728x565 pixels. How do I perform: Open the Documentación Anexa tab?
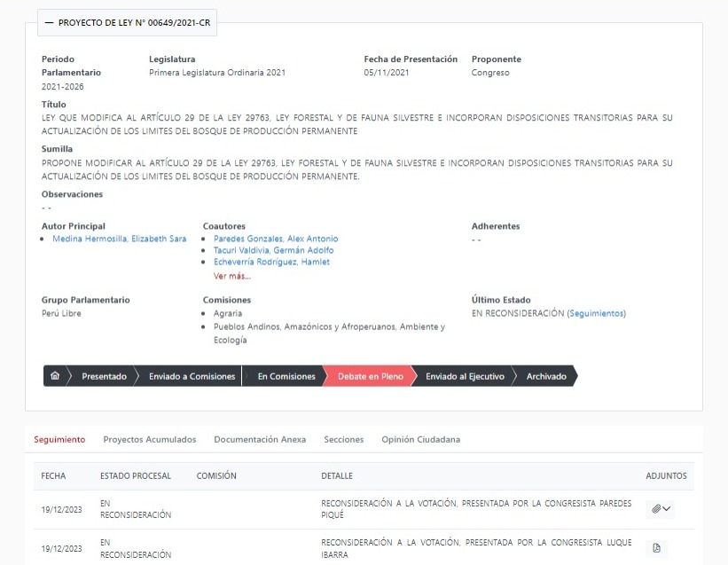pos(260,439)
